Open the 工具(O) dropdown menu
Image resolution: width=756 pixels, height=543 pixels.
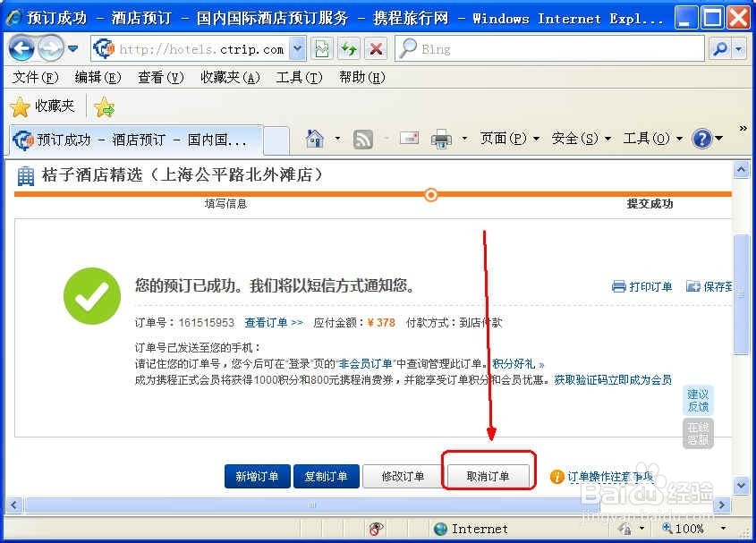coord(653,139)
